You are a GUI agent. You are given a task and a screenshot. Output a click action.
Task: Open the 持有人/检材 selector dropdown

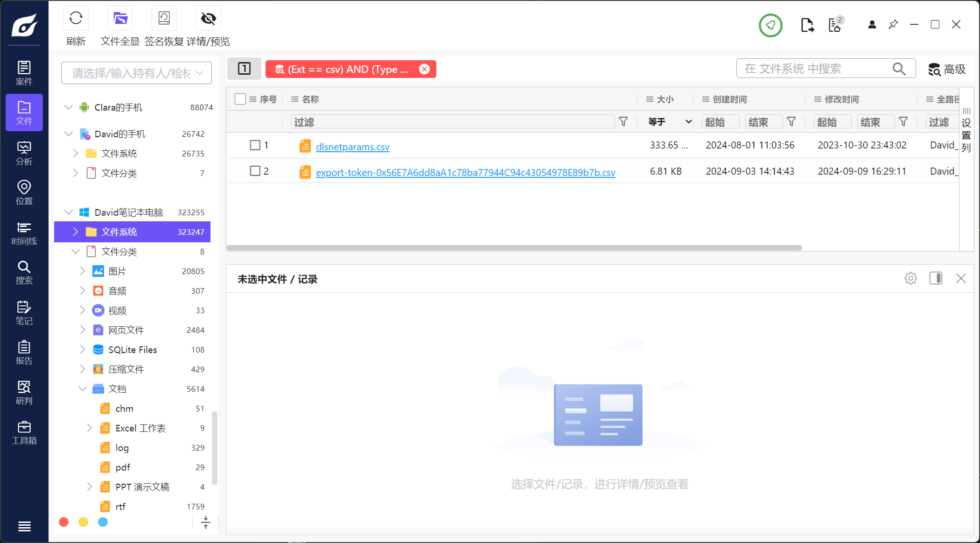point(136,73)
